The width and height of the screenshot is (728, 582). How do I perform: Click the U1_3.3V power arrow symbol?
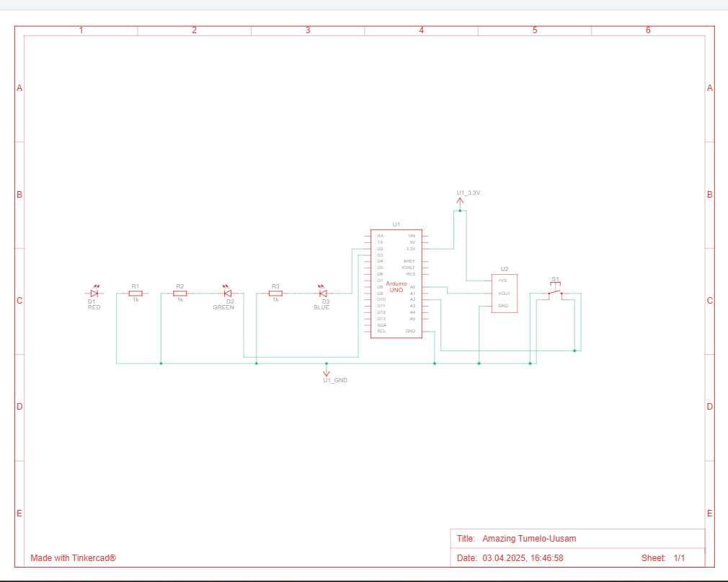[x=460, y=202]
